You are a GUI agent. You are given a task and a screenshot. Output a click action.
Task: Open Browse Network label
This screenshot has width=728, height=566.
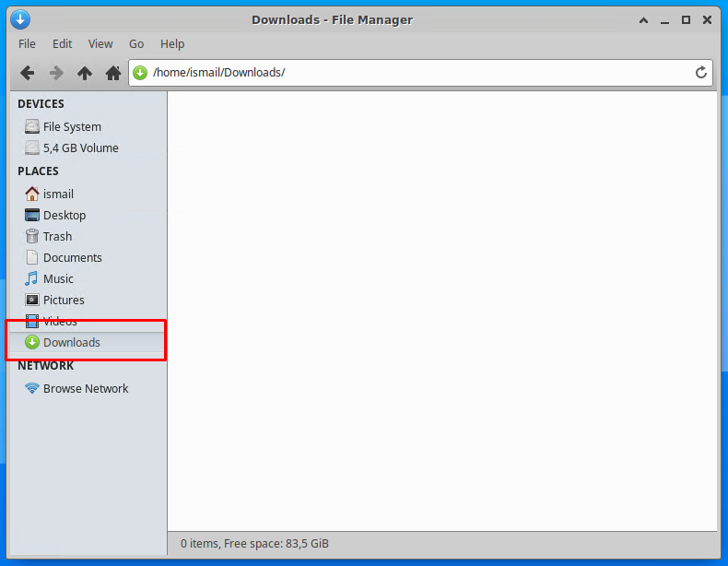click(86, 388)
